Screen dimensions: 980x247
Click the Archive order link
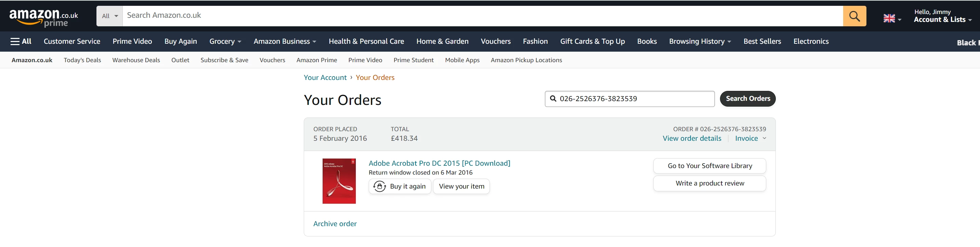coord(335,224)
